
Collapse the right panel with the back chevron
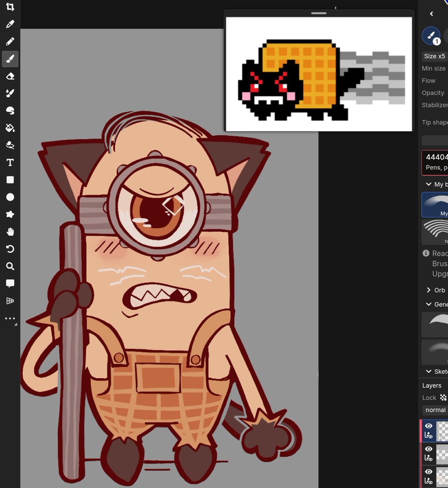431,14
